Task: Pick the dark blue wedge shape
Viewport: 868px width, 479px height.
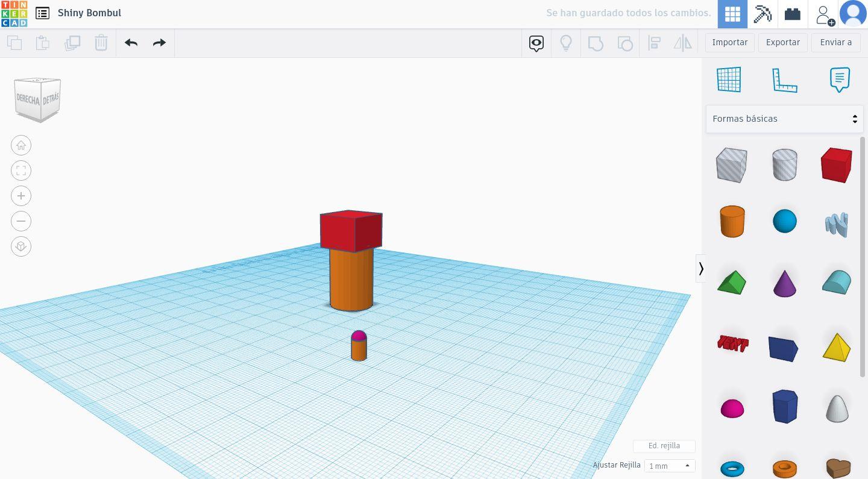Action: [x=784, y=348]
